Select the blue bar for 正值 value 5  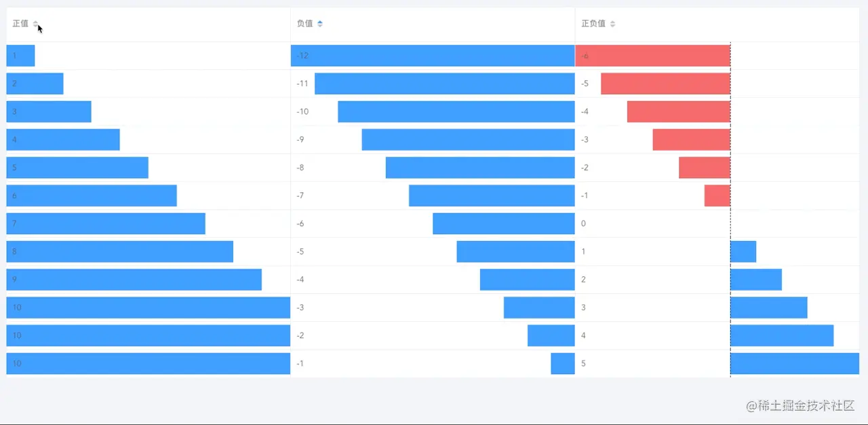coord(77,168)
